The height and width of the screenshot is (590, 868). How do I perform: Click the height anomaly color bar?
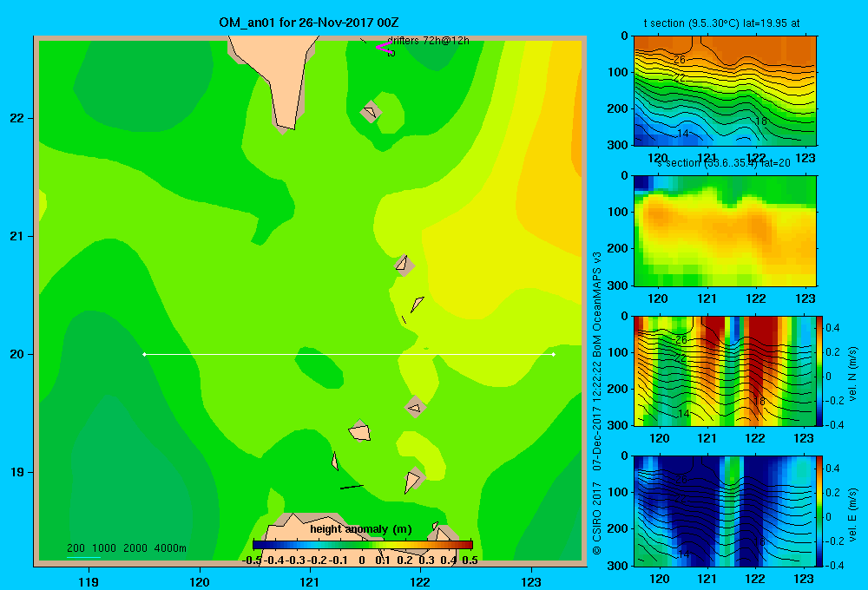[x=363, y=545]
